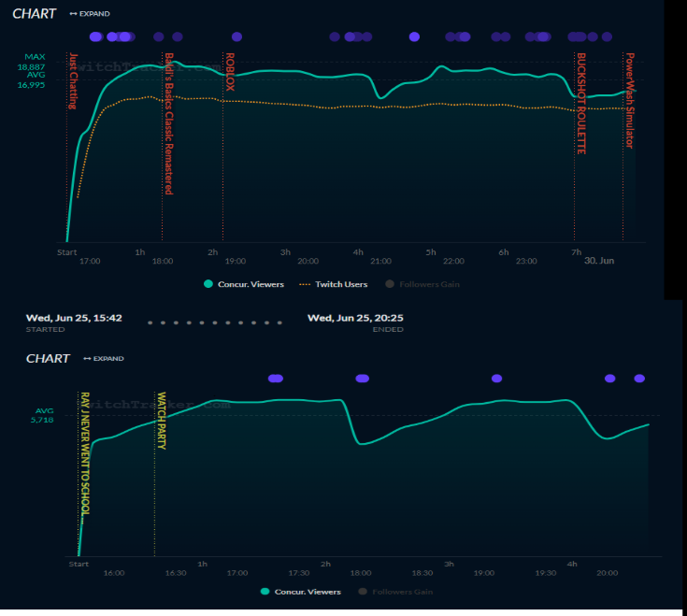Click the AVG 16,995 label
687x616 pixels.
31,79
